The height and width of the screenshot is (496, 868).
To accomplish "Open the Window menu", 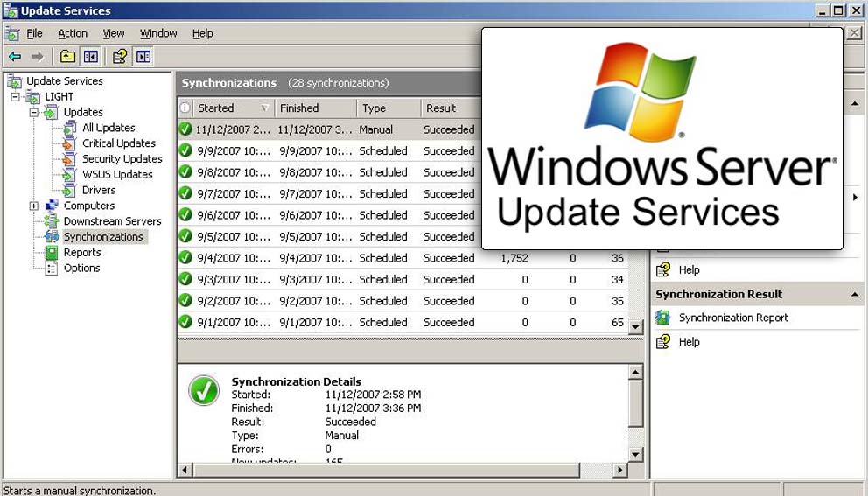I will 158,33.
